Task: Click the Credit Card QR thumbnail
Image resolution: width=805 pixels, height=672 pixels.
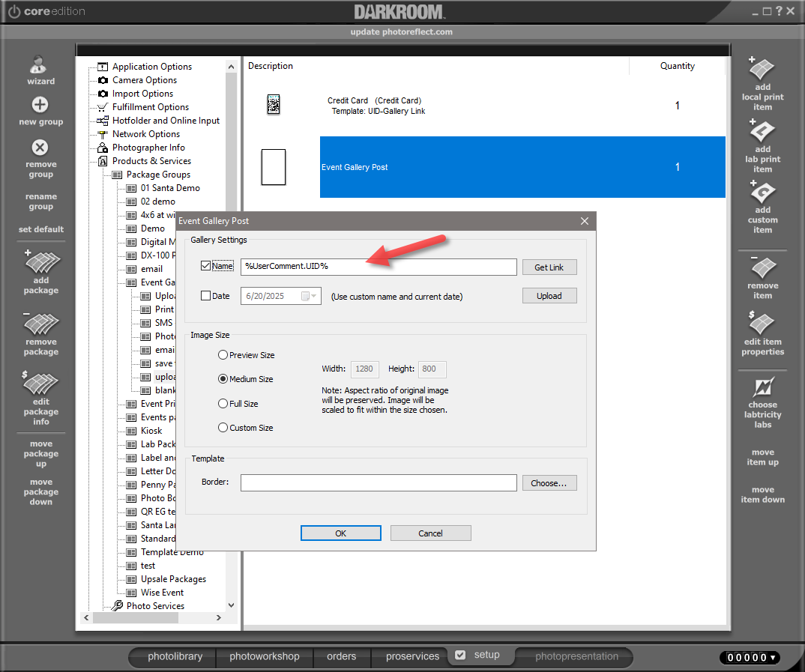Action: pyautogui.click(x=274, y=105)
